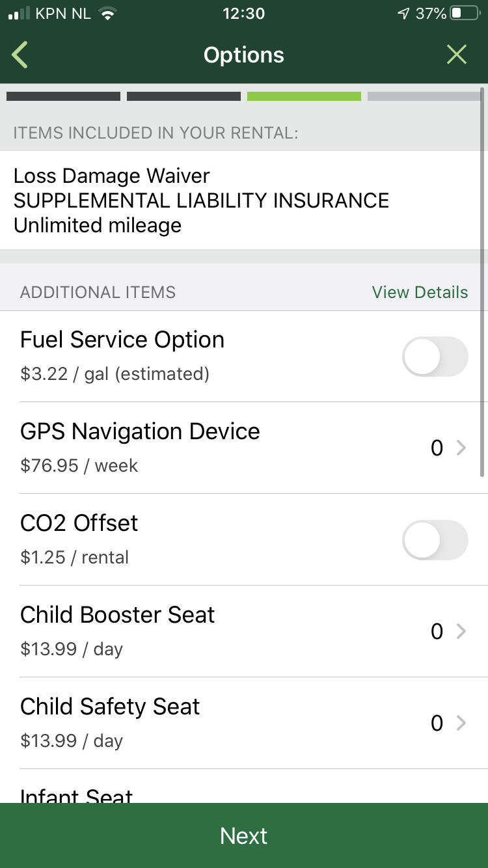
Task: Tap the location arrow status icon
Action: coord(403,14)
